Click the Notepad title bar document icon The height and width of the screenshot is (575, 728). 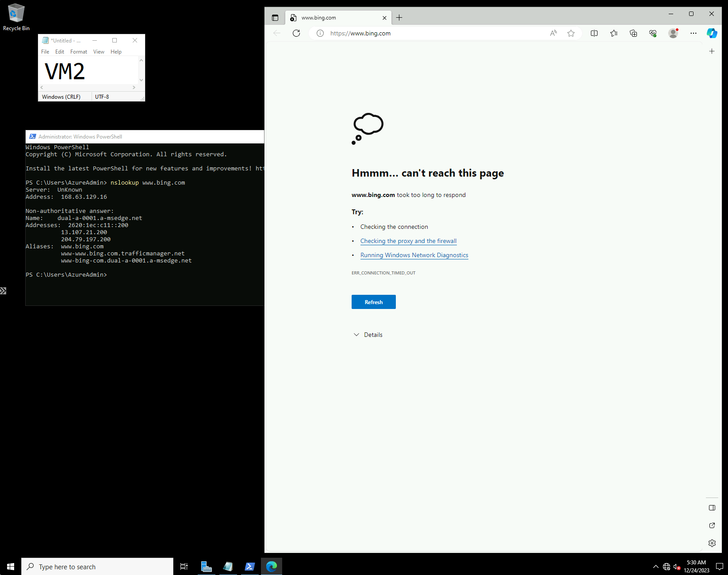click(x=45, y=40)
